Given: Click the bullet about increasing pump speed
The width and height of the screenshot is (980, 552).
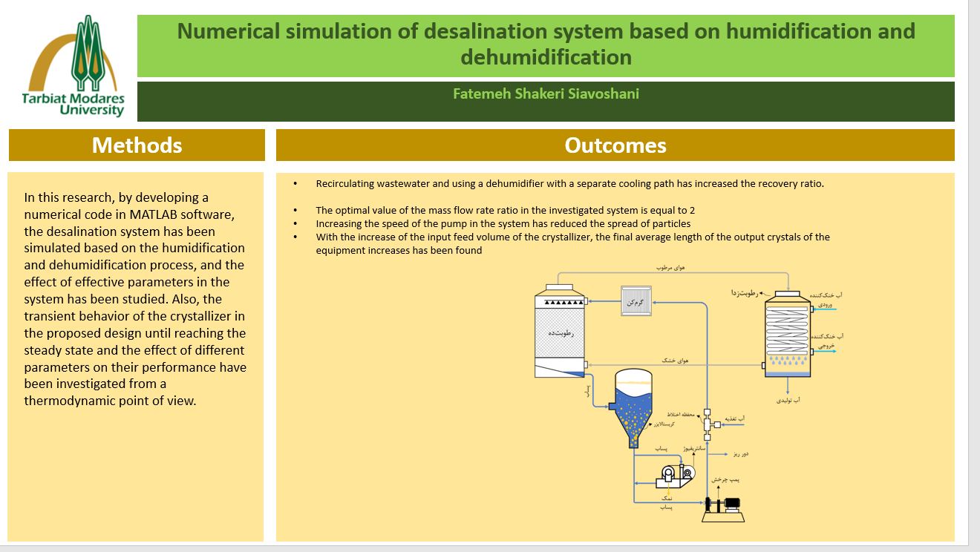Looking at the screenshot, I should 503,223.
